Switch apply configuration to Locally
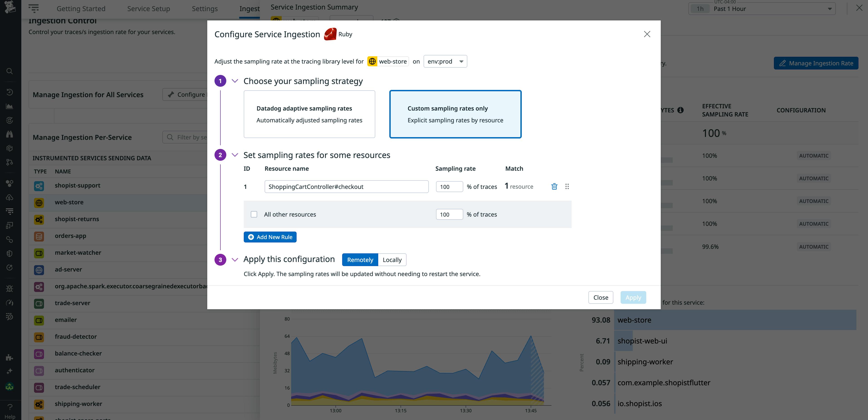The width and height of the screenshot is (868, 420). pyautogui.click(x=392, y=259)
